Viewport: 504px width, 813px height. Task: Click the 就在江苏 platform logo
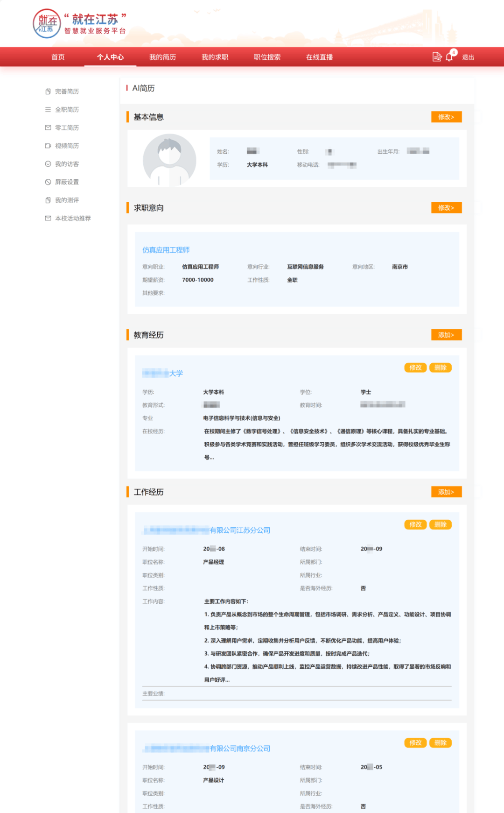click(x=79, y=24)
